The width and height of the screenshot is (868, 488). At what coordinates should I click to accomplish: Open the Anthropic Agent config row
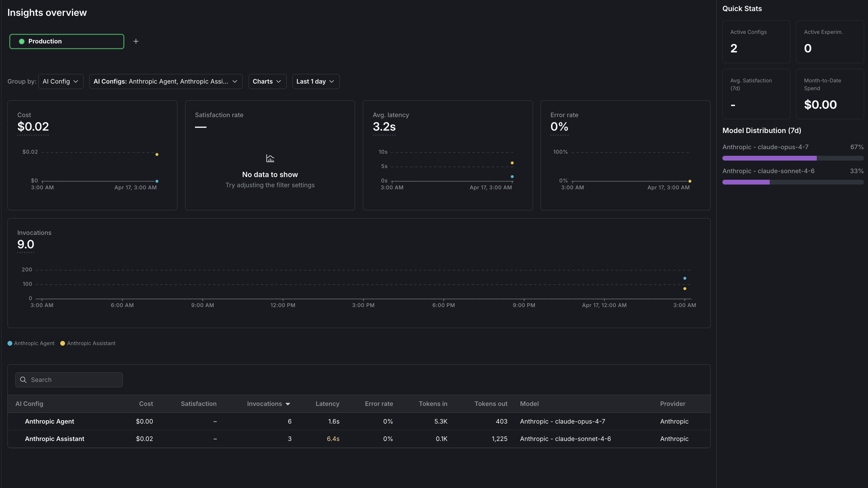click(49, 421)
